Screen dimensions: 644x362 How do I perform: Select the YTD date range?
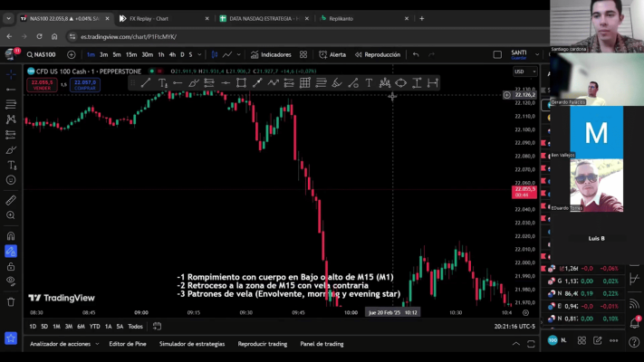pyautogui.click(x=94, y=327)
